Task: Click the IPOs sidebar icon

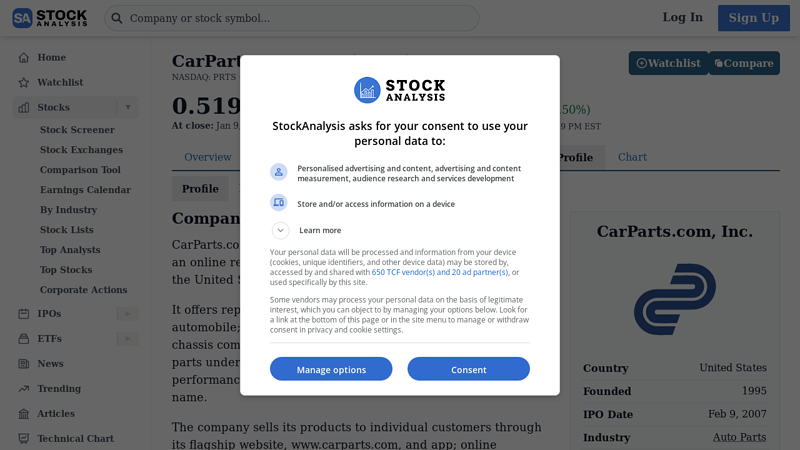Action: [x=23, y=314]
